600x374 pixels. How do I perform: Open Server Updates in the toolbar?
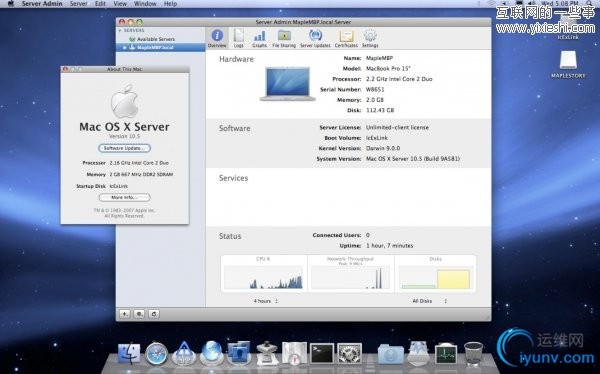click(315, 39)
